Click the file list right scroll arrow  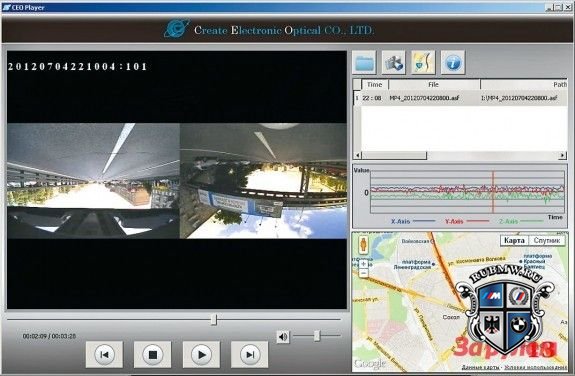(x=562, y=155)
